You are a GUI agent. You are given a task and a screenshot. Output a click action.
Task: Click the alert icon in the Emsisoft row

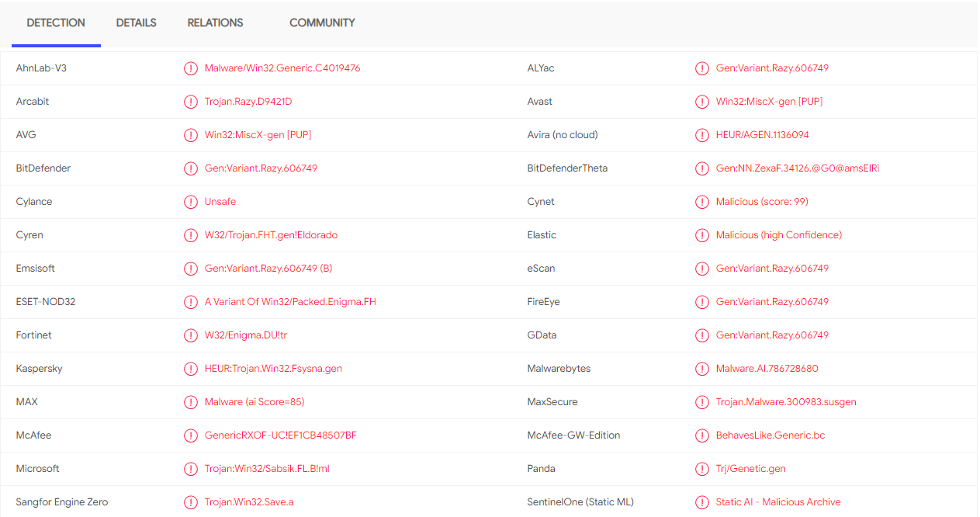(x=191, y=269)
